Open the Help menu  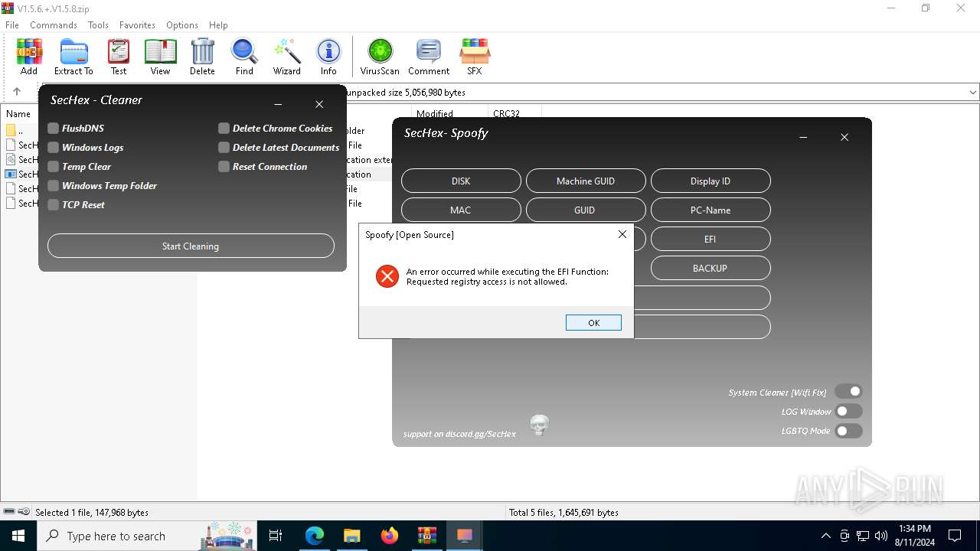(x=218, y=25)
